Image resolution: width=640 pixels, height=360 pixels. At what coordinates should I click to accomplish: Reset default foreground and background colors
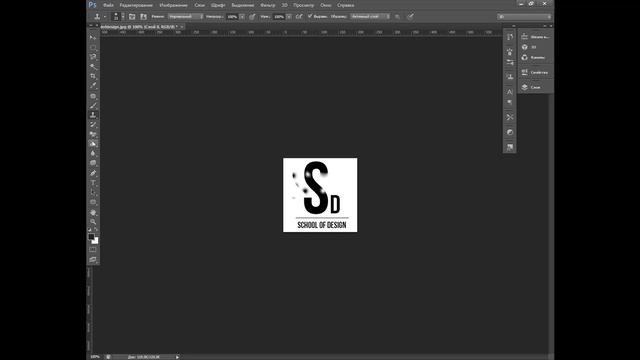tap(90, 230)
